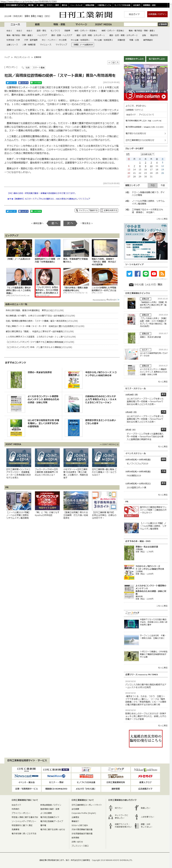Open the Facebook social media icon
172x868 pixels.
pyautogui.click(x=137, y=274)
